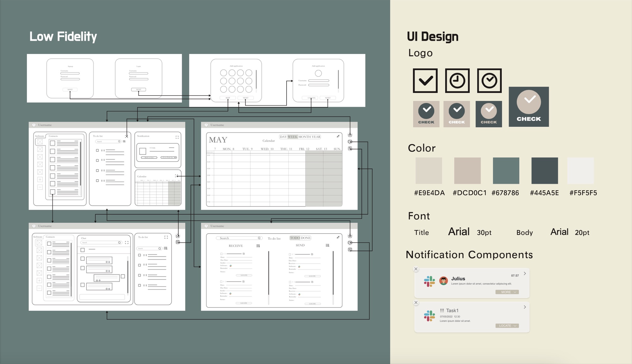The image size is (632, 364).
Task: Click Julius's avatar in the notification
Action: [x=443, y=281]
